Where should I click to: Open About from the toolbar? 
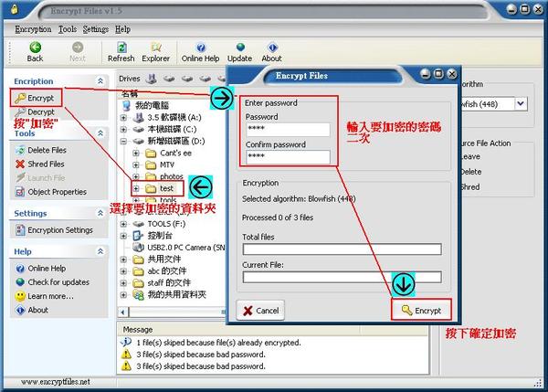272,52
